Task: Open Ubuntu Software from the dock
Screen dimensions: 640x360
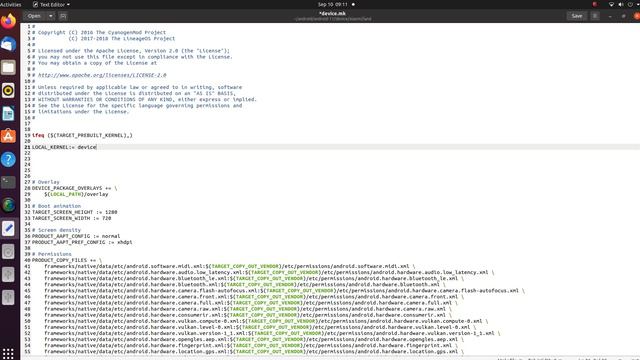Action: pyautogui.click(x=8, y=136)
